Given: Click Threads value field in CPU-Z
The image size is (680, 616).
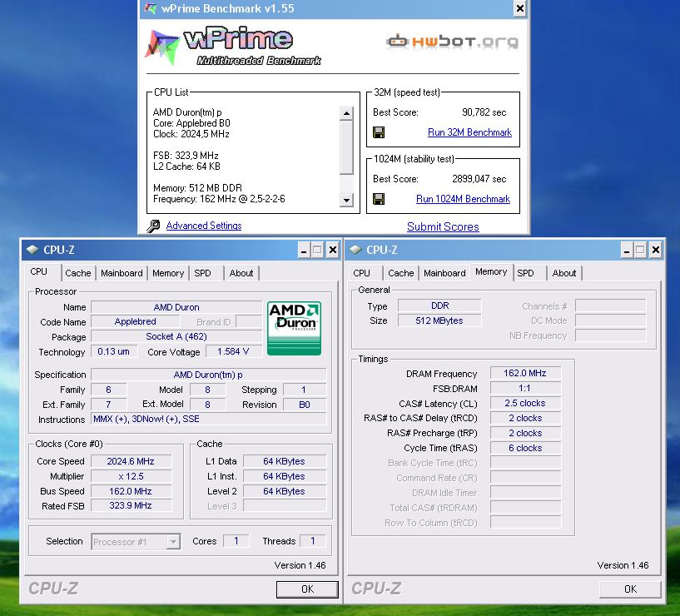Looking at the screenshot, I should coord(313,541).
